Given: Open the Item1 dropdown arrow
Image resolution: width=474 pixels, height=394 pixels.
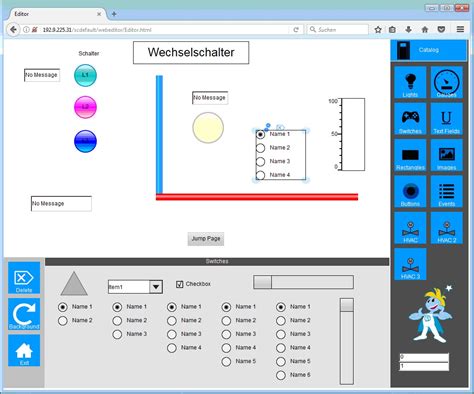Looking at the screenshot, I should [x=156, y=287].
